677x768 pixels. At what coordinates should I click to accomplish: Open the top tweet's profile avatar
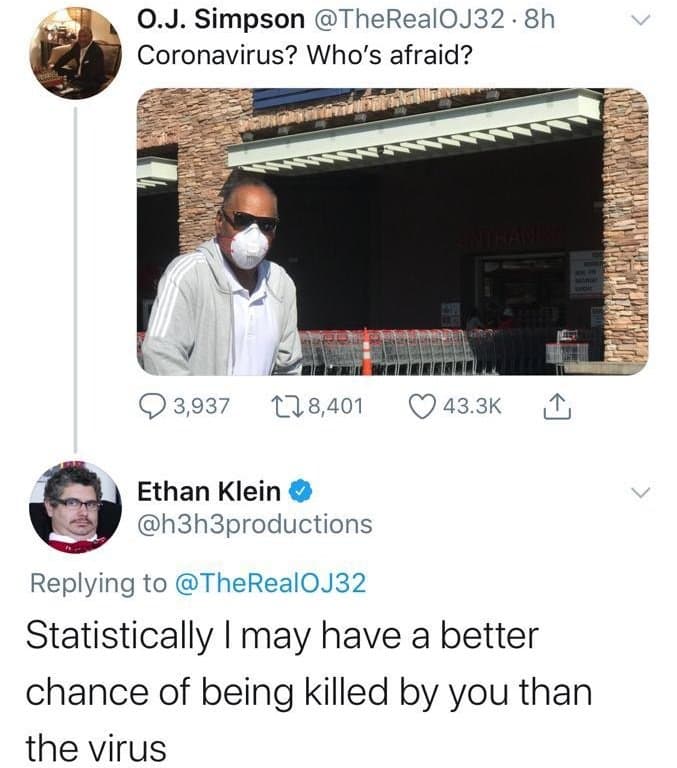(x=76, y=52)
